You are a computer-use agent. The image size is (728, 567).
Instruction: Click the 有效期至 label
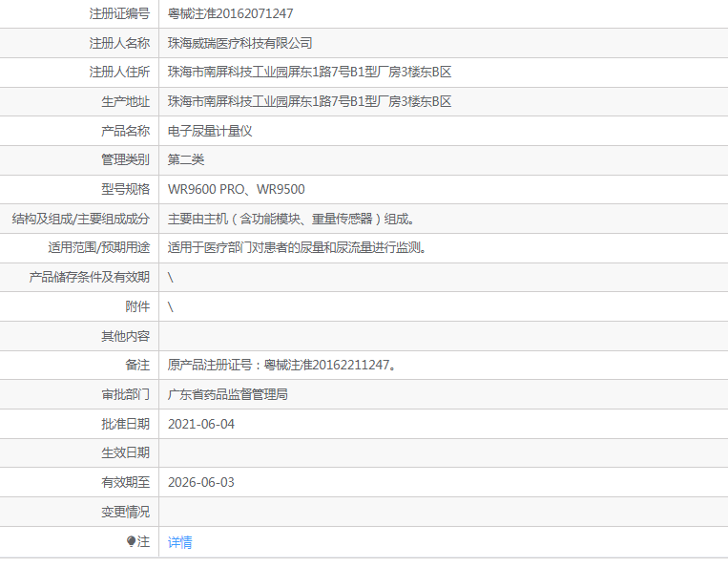[125, 482]
